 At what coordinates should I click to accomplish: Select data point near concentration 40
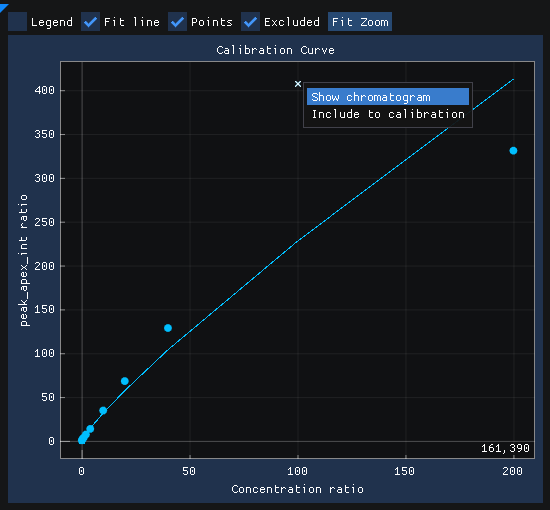(168, 328)
